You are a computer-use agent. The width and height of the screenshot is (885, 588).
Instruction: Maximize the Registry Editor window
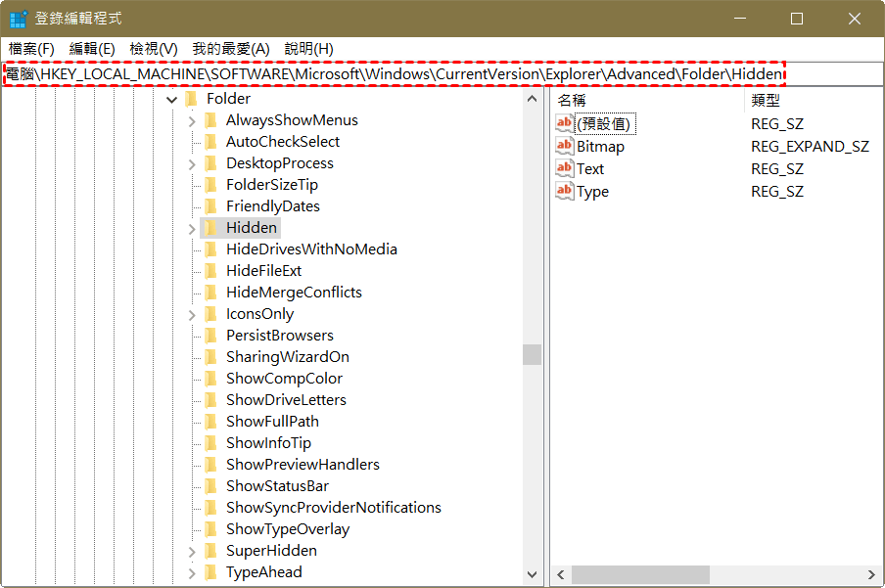[x=797, y=19]
